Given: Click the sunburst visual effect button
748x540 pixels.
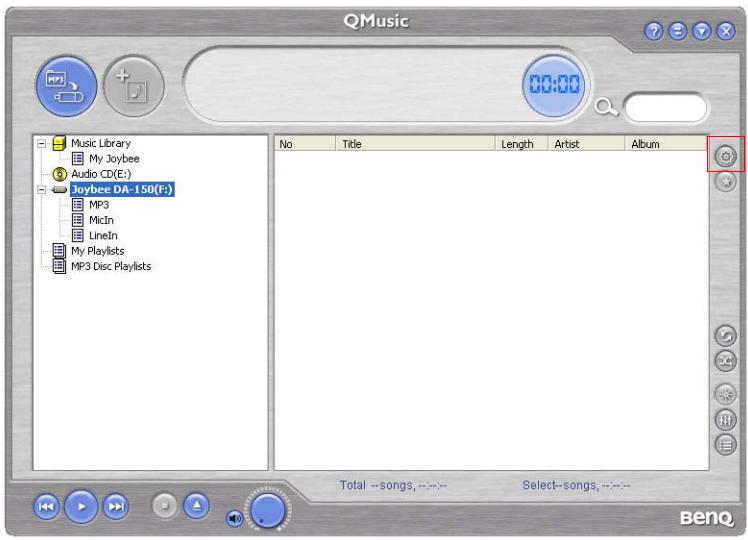Looking at the screenshot, I should [725, 395].
